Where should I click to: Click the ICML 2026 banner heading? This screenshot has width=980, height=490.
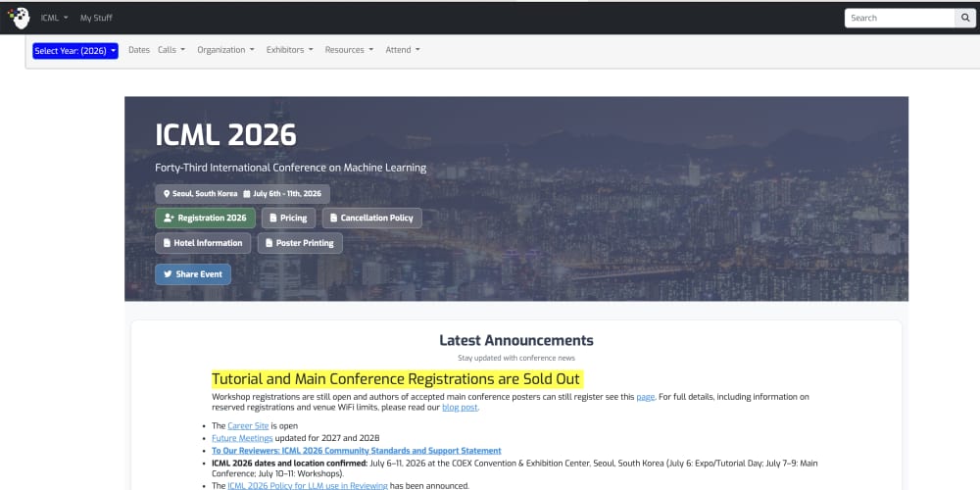(225, 135)
